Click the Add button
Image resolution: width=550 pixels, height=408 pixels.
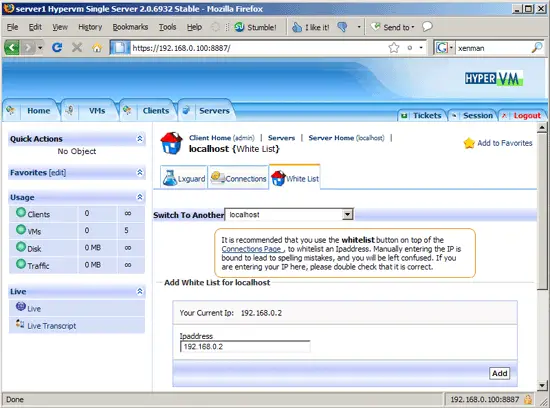pyautogui.click(x=499, y=373)
